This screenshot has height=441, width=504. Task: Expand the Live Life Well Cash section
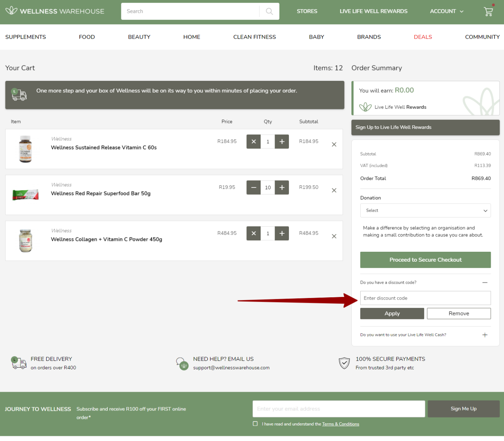pyautogui.click(x=485, y=335)
